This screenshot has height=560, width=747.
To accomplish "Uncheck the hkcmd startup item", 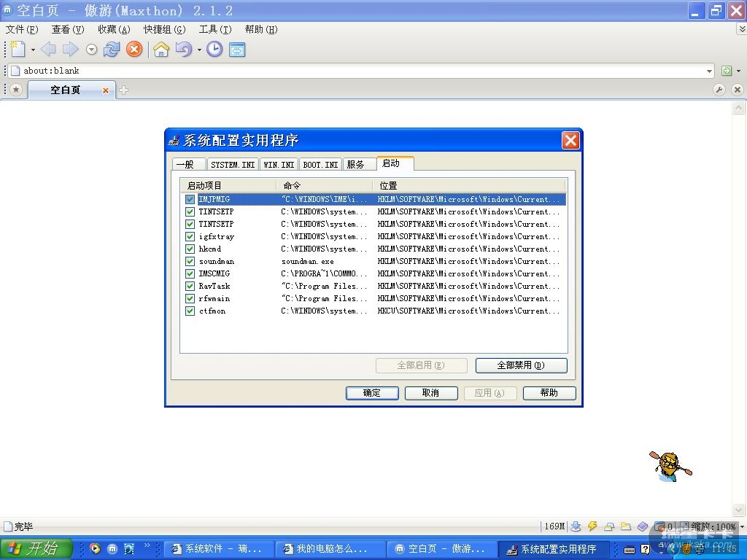I will pos(190,249).
